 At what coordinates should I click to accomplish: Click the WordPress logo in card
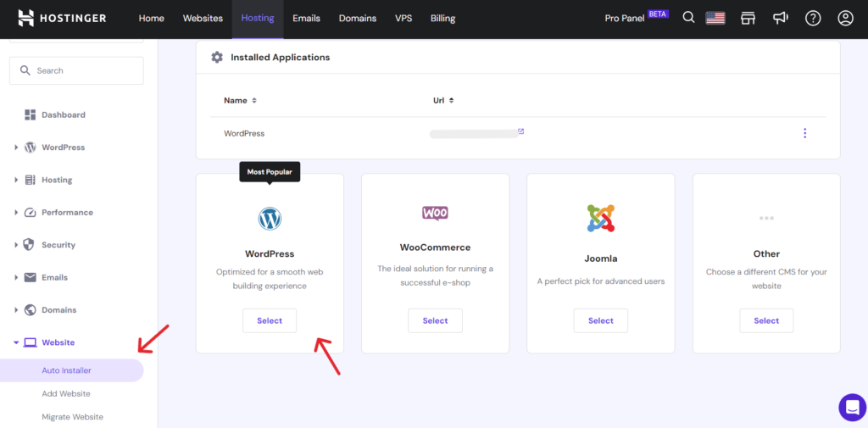(270, 219)
